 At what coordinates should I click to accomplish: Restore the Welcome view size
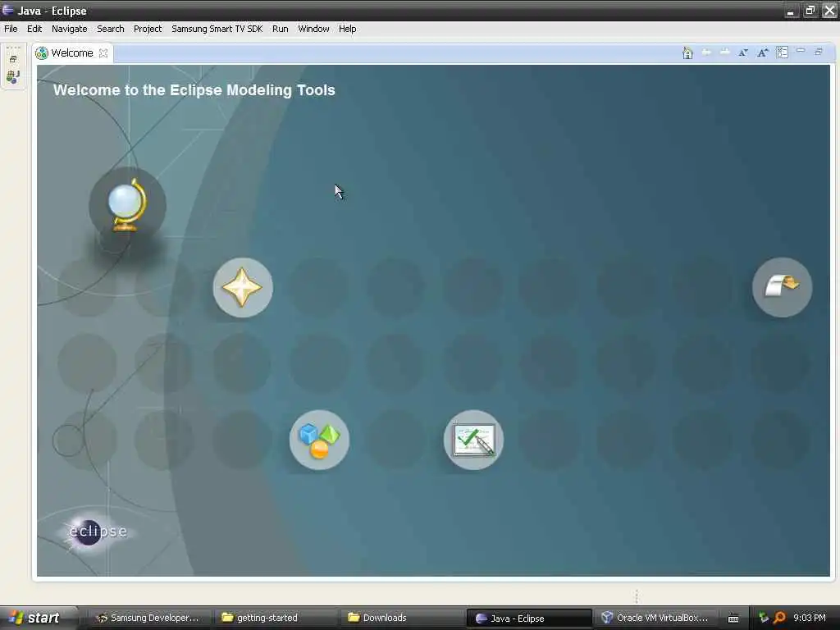[x=819, y=52]
